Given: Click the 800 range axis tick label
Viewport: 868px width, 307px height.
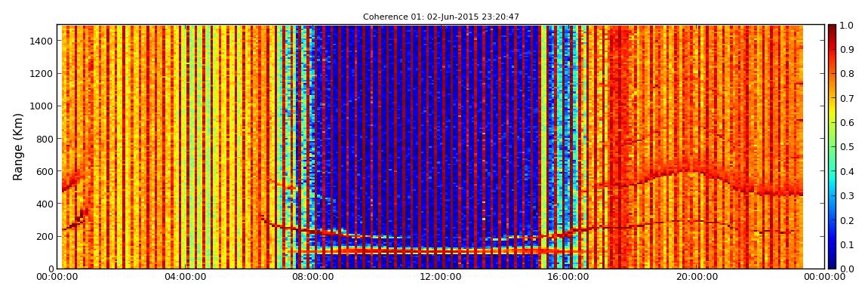Looking at the screenshot, I should click(45, 138).
